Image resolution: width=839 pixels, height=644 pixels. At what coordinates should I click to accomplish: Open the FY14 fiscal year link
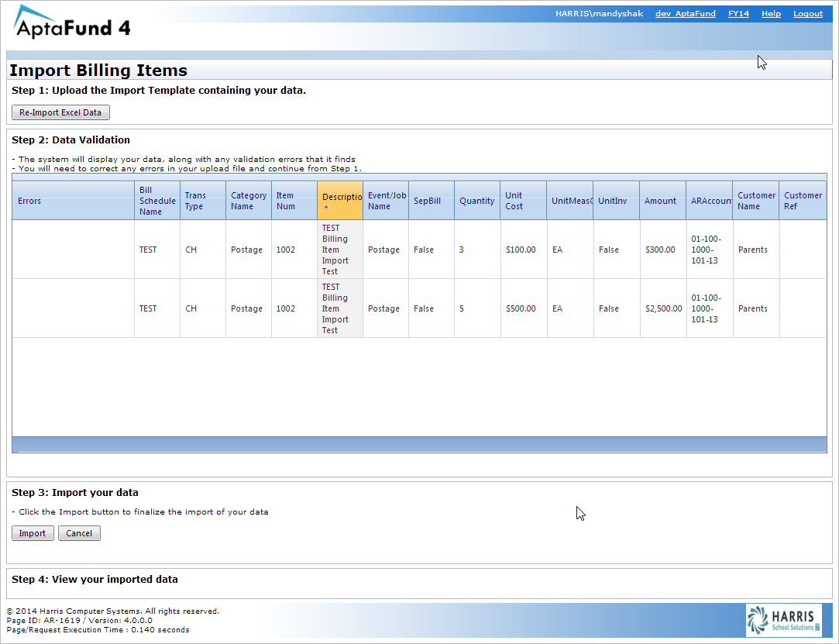coord(738,13)
